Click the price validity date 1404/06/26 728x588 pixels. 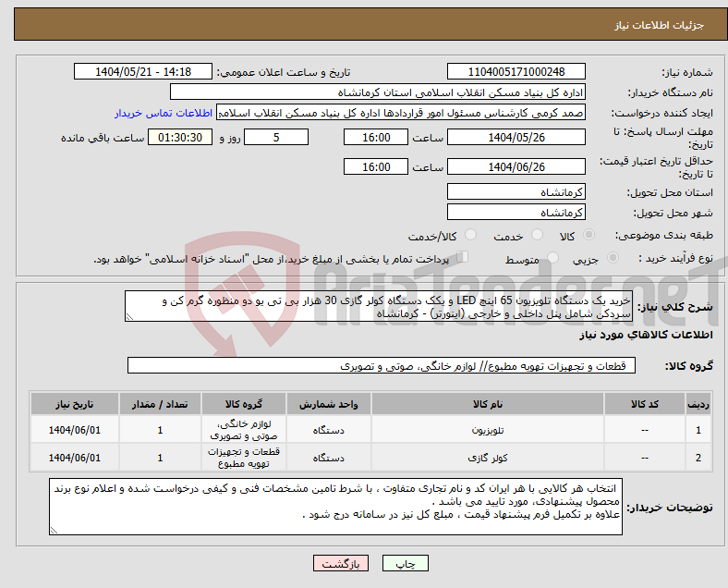click(516, 166)
